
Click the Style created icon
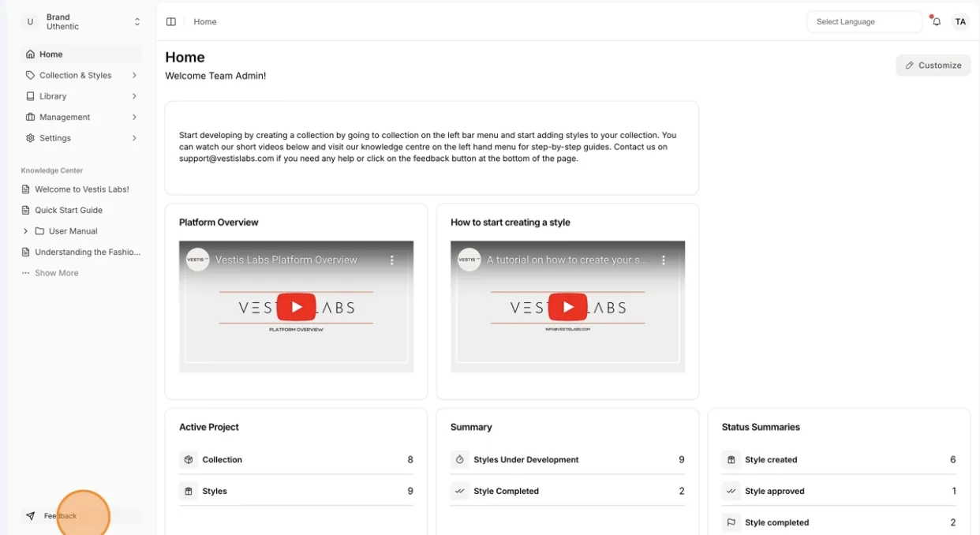pyautogui.click(x=731, y=459)
